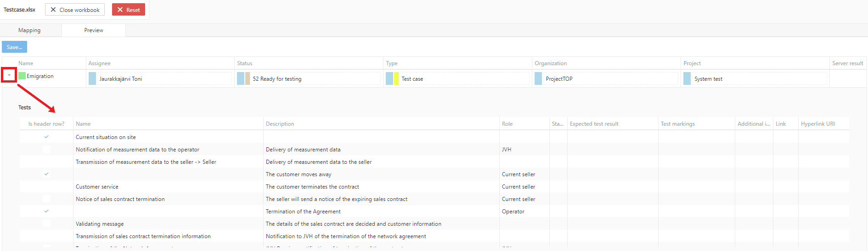This screenshot has width=868, height=251.
Task: Select the Validating message cell
Action: pos(168,223)
